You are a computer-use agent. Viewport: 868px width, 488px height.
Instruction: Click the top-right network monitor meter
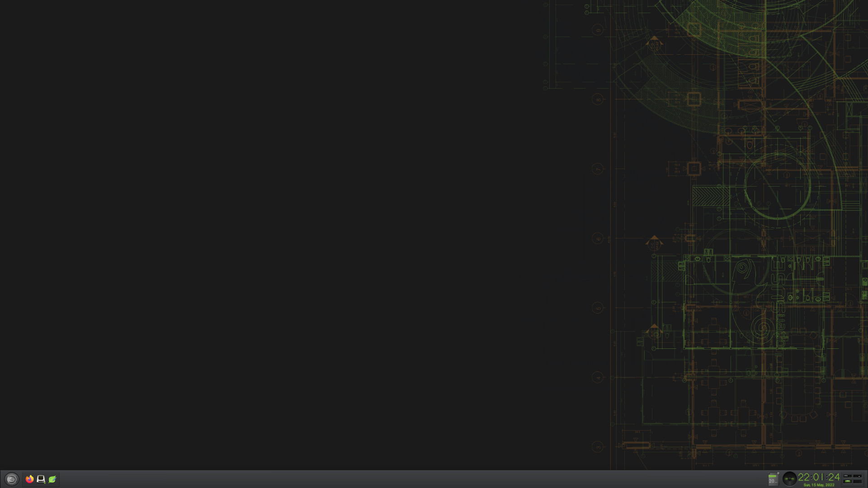click(858, 476)
